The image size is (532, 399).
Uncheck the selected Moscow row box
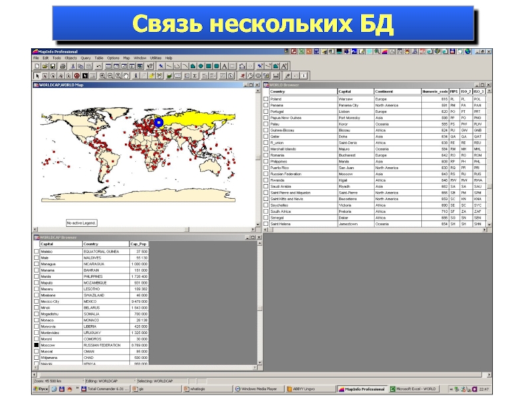point(36,345)
